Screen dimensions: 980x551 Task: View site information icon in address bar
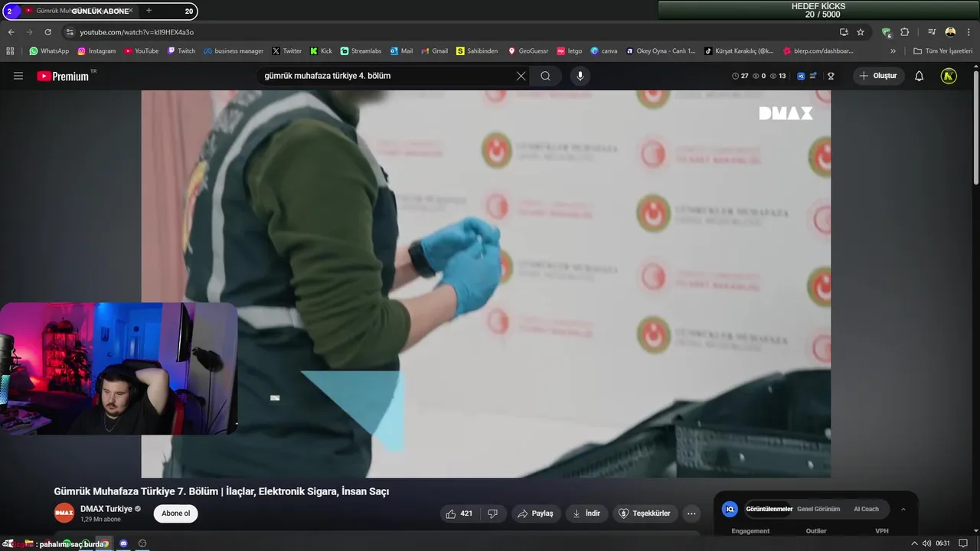70,32
